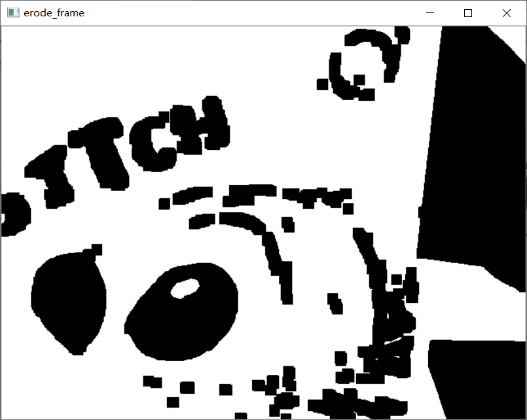Image resolution: width=527 pixels, height=420 pixels.
Task: Minimize the erode_frame window
Action: point(430,13)
